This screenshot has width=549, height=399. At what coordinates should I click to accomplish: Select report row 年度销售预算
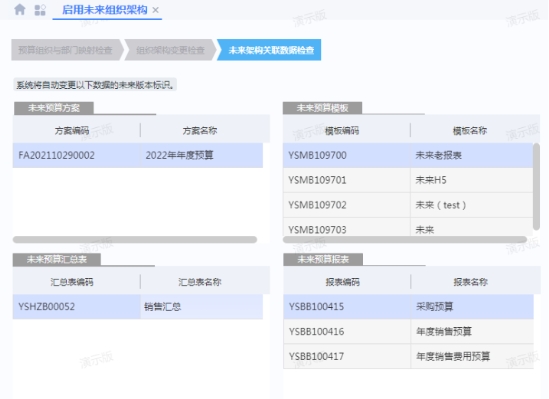(408, 331)
